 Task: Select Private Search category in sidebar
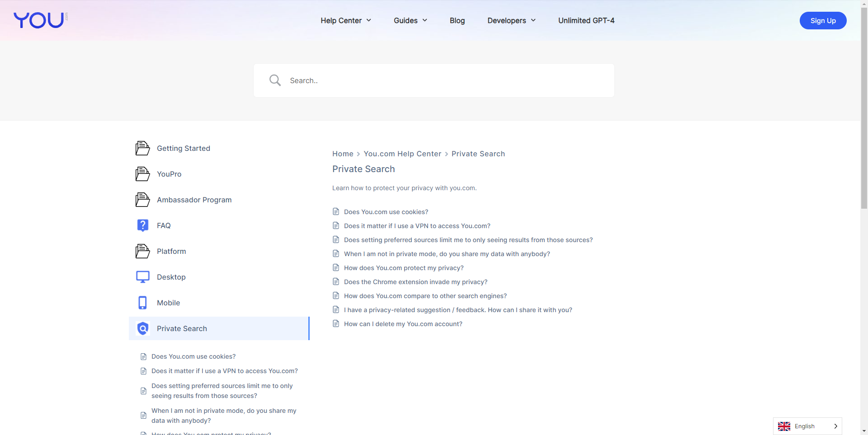coord(219,328)
